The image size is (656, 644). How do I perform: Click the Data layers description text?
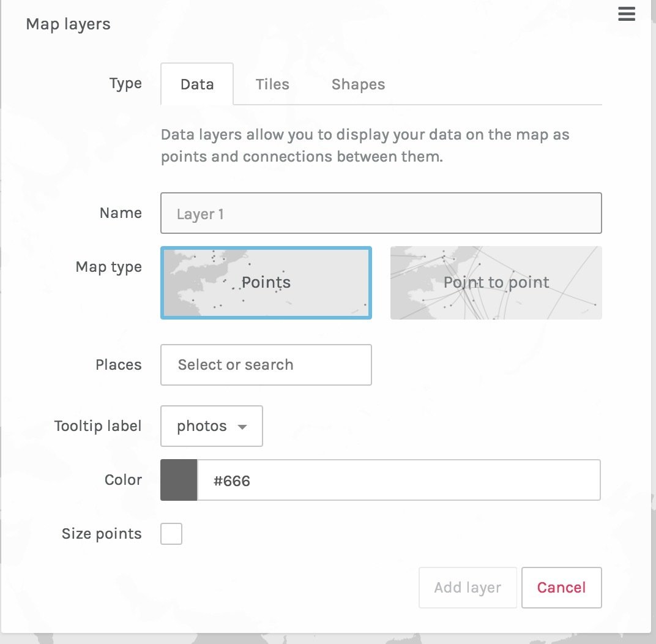point(365,145)
